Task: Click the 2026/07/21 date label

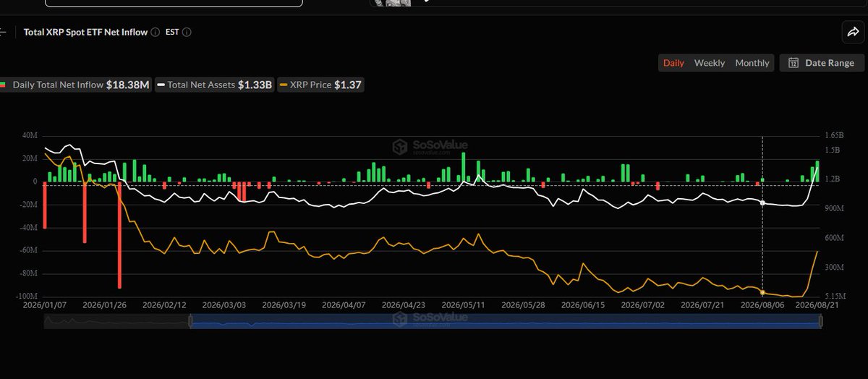Action: 701,305
